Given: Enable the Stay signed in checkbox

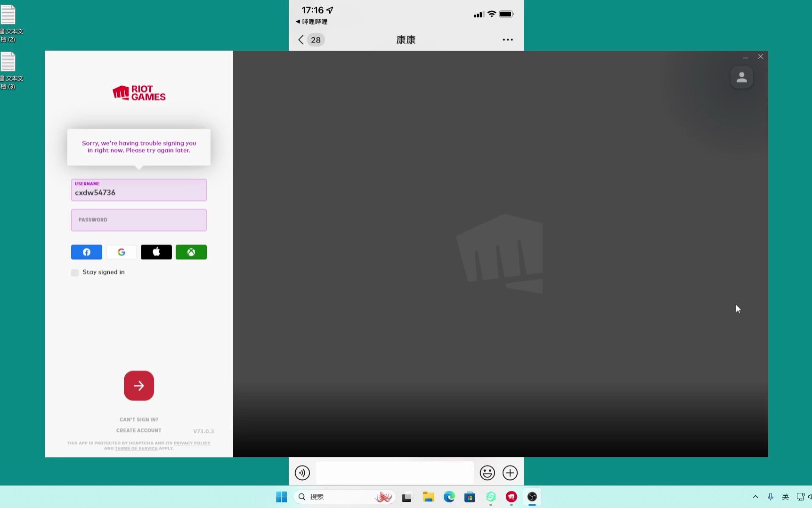Looking at the screenshot, I should (75, 272).
